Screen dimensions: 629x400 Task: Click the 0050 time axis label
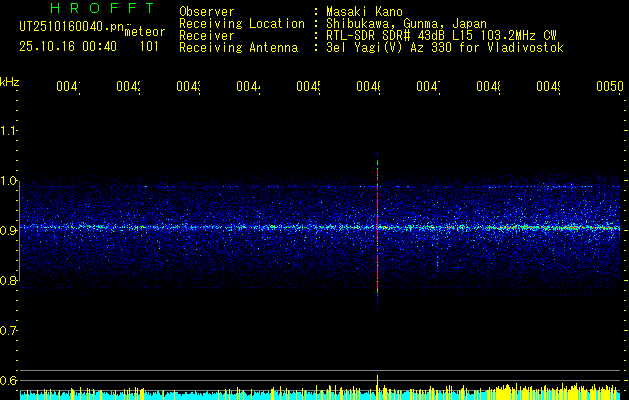coord(610,86)
